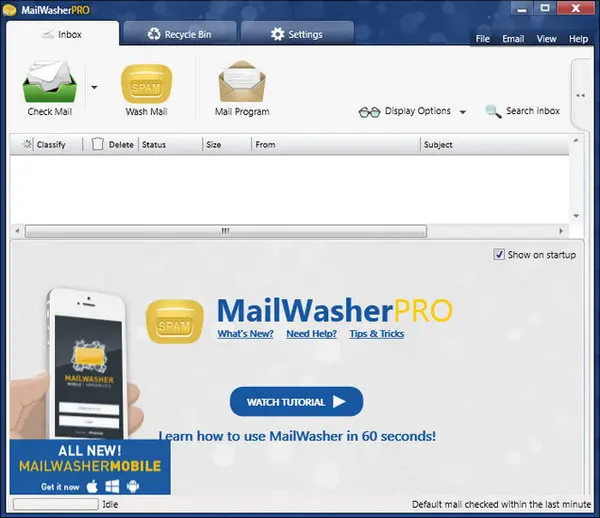Click Learn how to use MailWasher text

[297, 436]
